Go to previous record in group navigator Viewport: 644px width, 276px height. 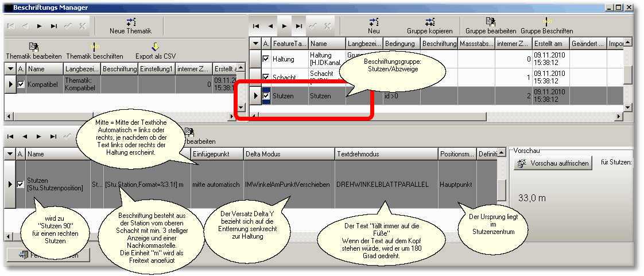pos(270,26)
